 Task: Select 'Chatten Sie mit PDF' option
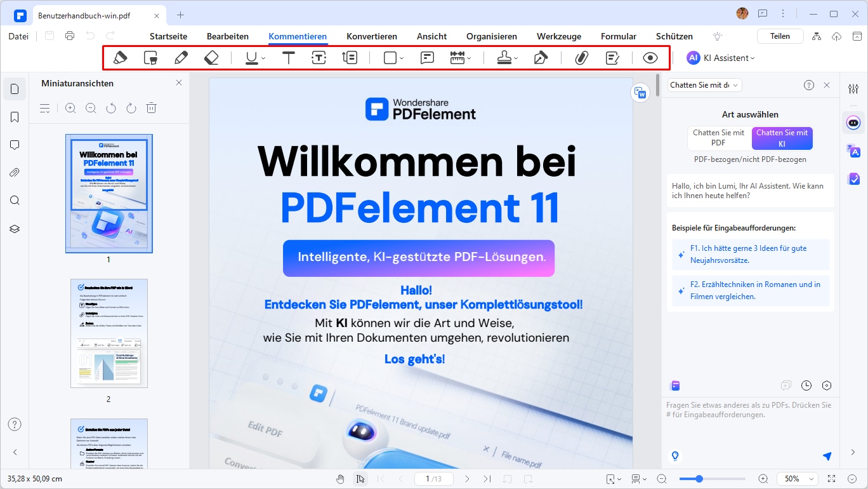[x=719, y=138]
